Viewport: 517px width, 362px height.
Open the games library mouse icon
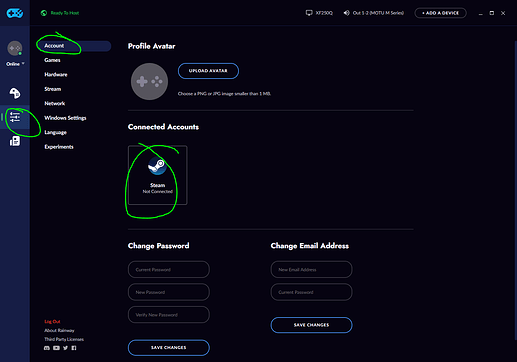(x=15, y=93)
